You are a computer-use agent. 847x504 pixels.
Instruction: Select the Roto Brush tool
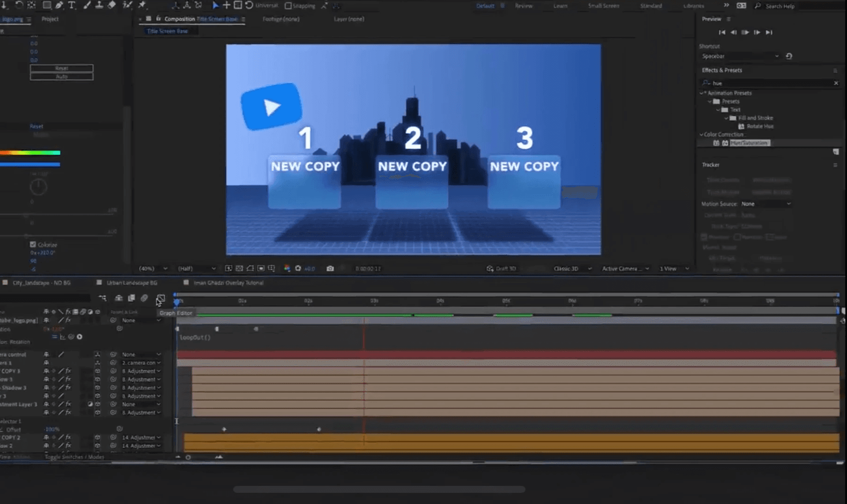click(127, 5)
